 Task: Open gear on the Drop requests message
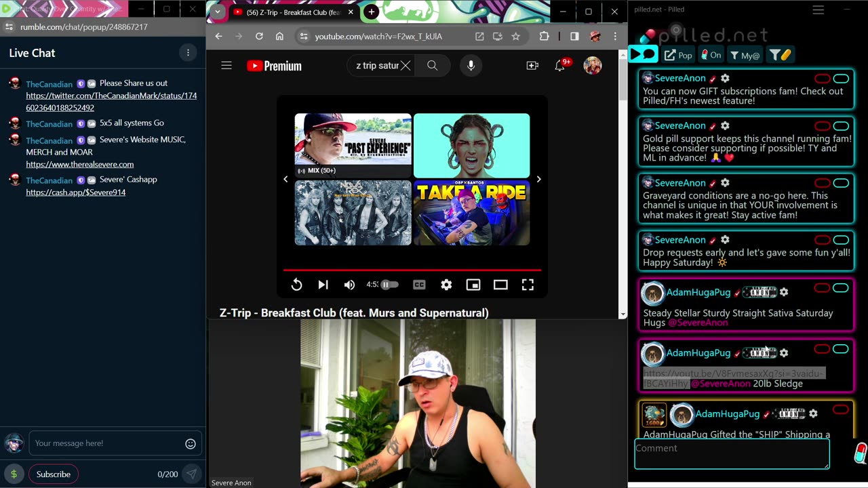coord(725,240)
